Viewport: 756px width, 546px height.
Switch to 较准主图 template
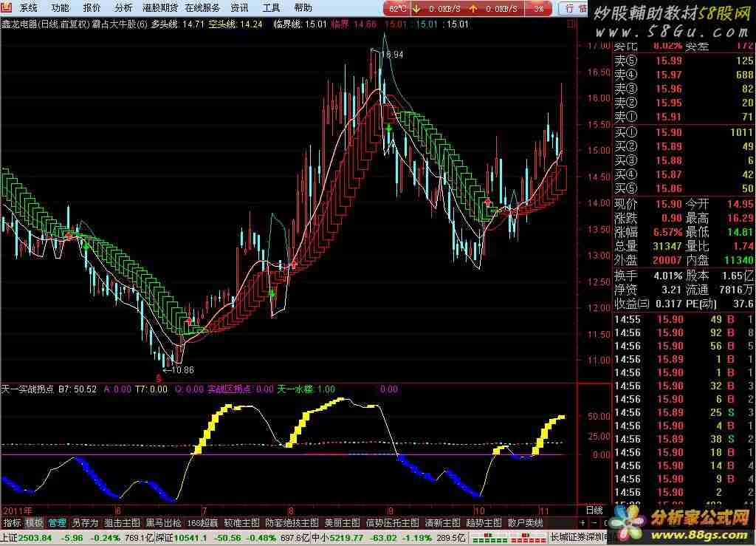[x=241, y=523]
